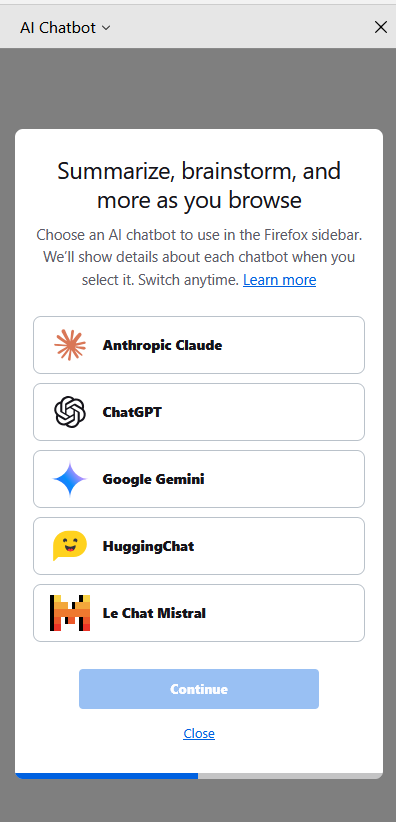
Task: Select the Anthropic Claude option
Action: 199,345
